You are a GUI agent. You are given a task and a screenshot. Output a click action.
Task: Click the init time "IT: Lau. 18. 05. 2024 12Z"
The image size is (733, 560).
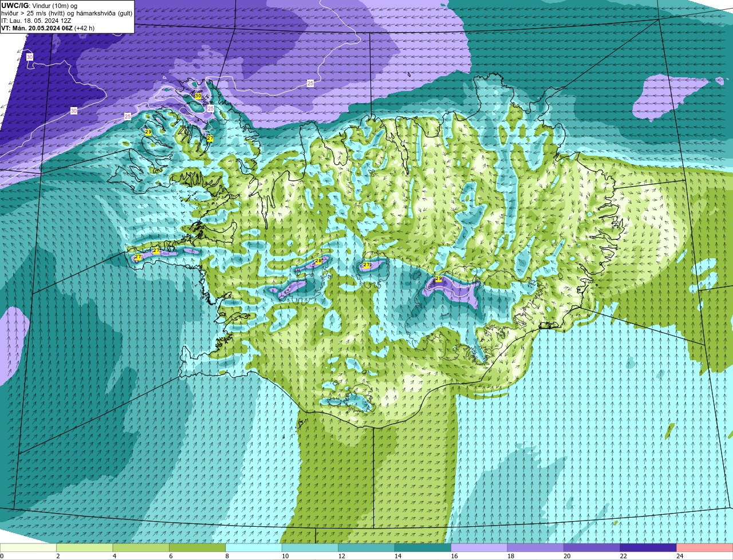36,21
